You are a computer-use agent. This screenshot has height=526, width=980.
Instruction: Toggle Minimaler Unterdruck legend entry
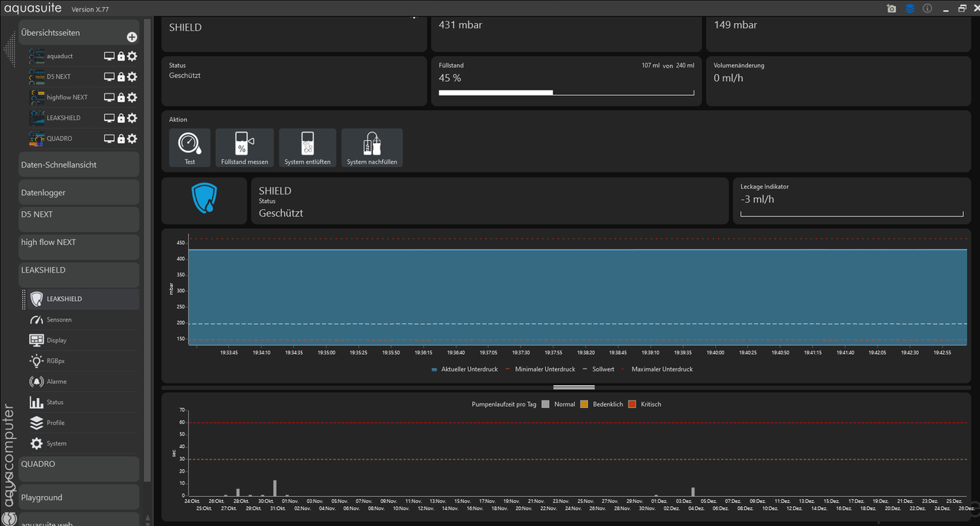[x=541, y=369]
